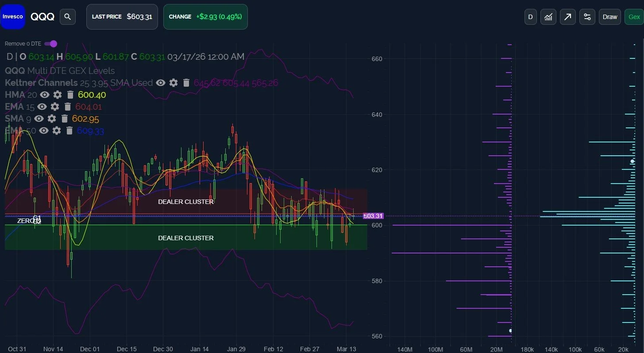Hide Keltner Channels with its eye icon

[161, 83]
